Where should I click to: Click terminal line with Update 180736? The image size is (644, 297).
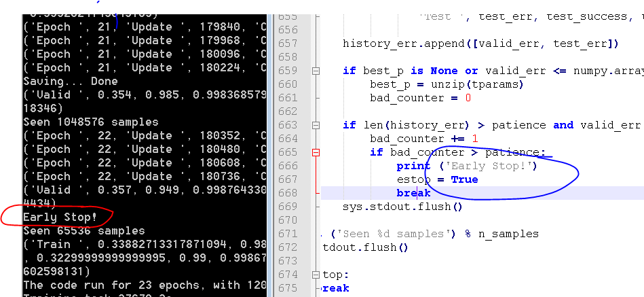[x=145, y=176]
